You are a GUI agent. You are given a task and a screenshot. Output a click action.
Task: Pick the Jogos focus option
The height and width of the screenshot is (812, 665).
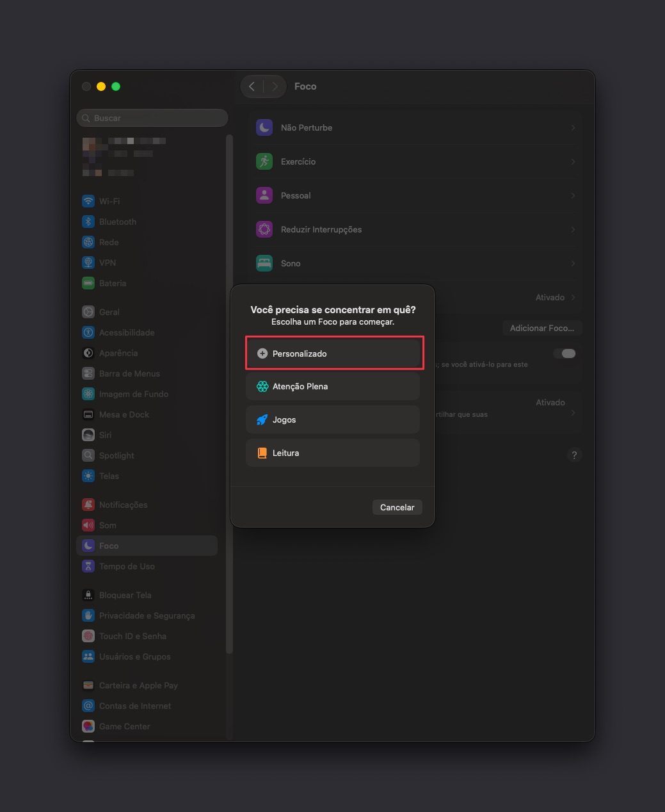pyautogui.click(x=333, y=419)
